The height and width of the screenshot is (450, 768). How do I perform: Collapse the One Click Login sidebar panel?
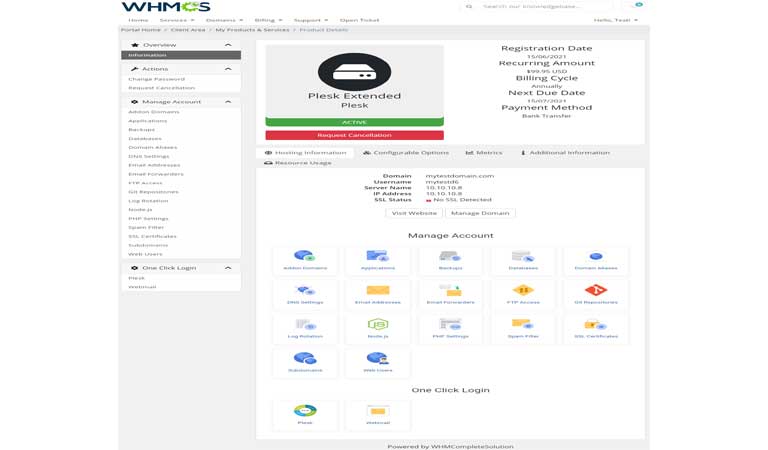(228, 268)
